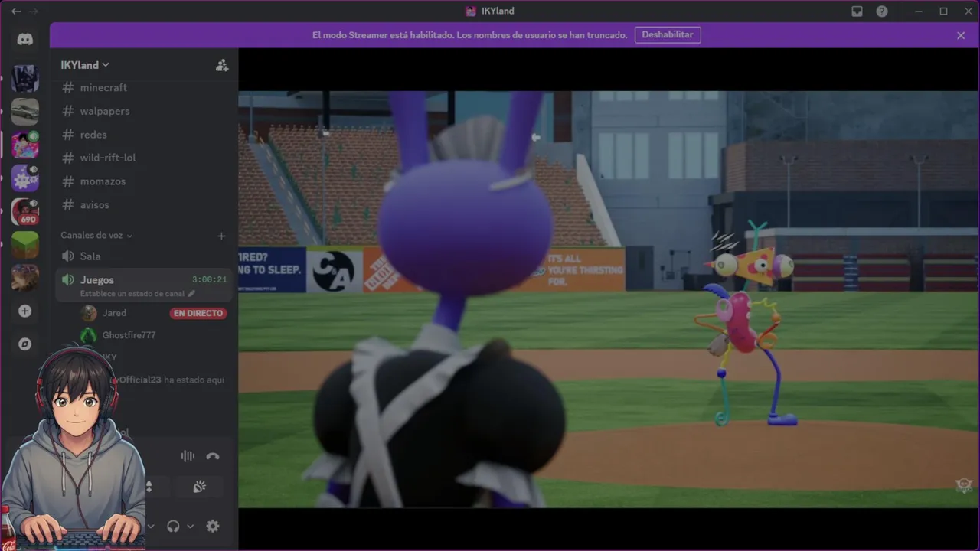
Task: Click Deshabilitar in the Streamer mode banner
Action: coord(668,35)
